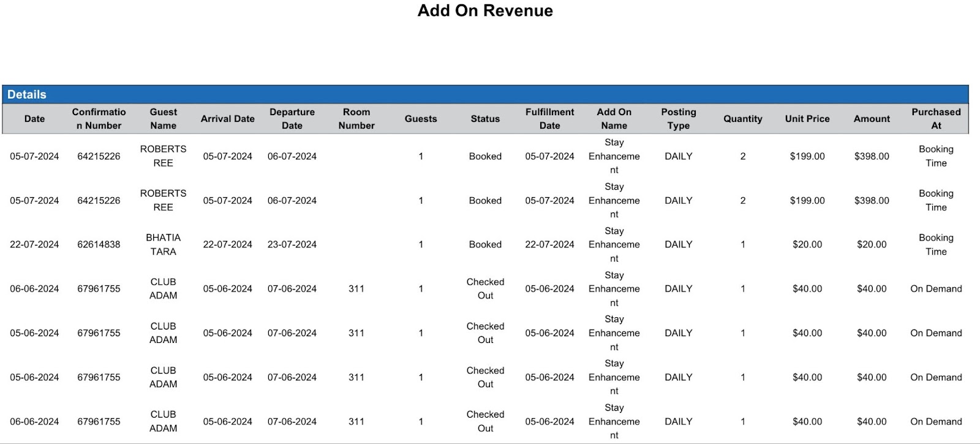This screenshot has width=980, height=444.
Task: Click the Room Number column header
Action: click(356, 119)
